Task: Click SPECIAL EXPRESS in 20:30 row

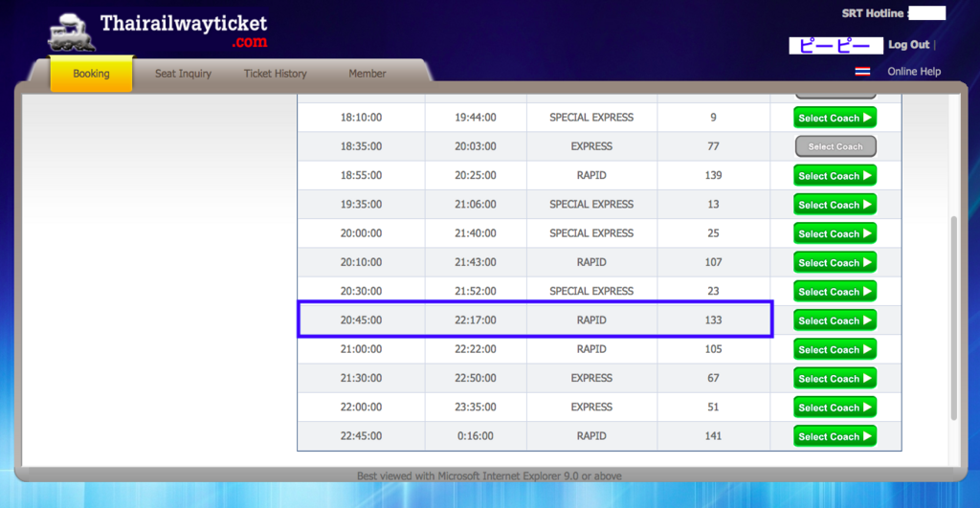Action: click(591, 291)
